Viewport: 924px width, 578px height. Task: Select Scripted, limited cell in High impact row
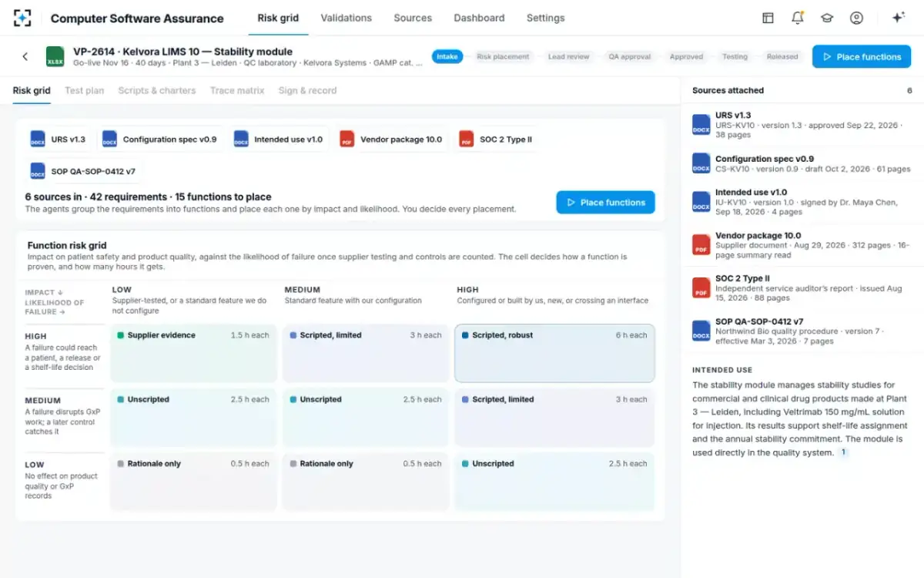(365, 353)
